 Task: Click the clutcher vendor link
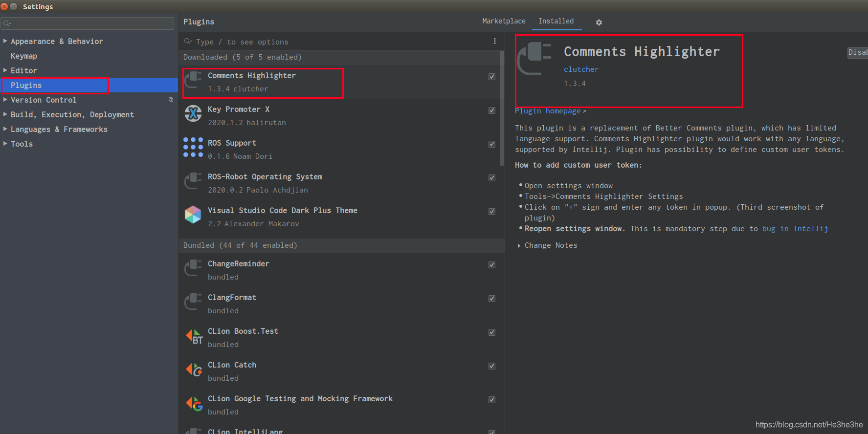coord(581,69)
